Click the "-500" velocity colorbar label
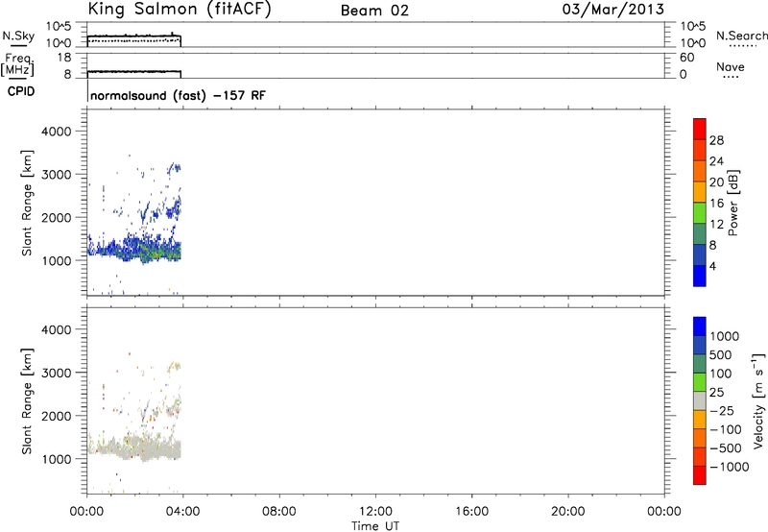 (726, 447)
